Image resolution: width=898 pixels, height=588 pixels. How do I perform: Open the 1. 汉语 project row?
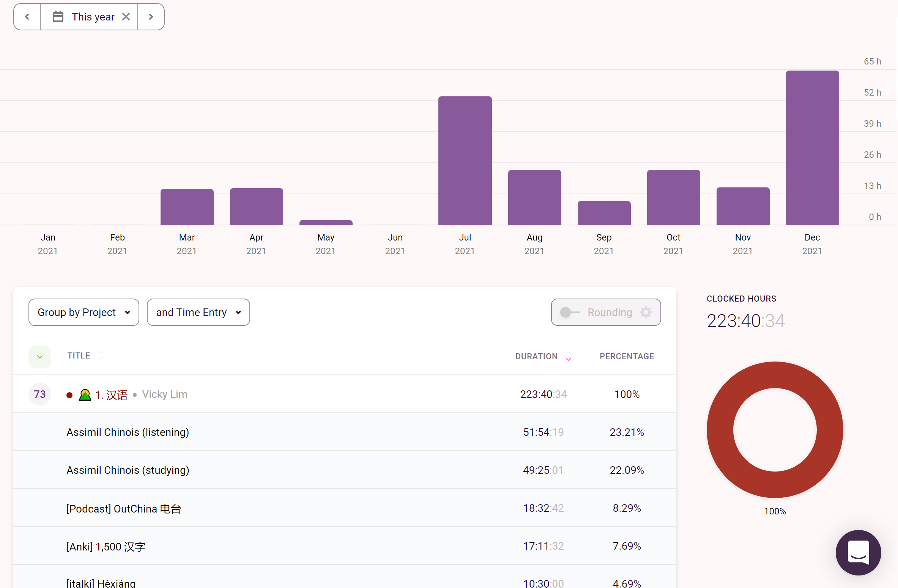click(x=345, y=394)
